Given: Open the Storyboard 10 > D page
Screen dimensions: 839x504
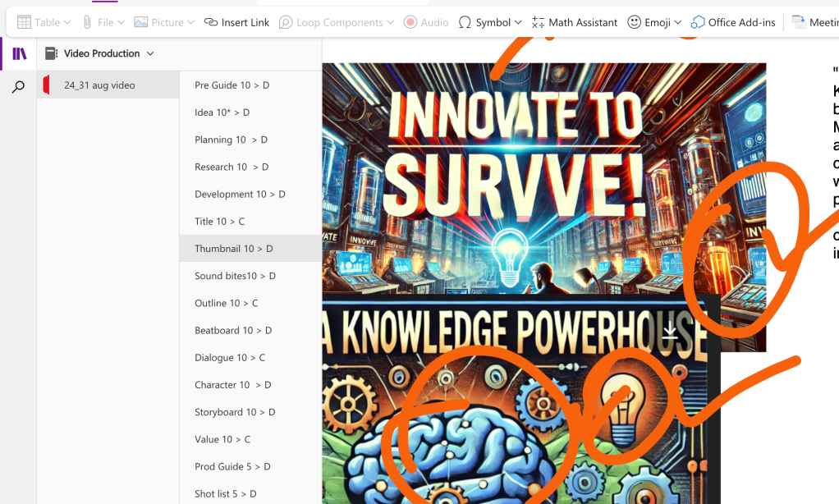Looking at the screenshot, I should point(250,413).
